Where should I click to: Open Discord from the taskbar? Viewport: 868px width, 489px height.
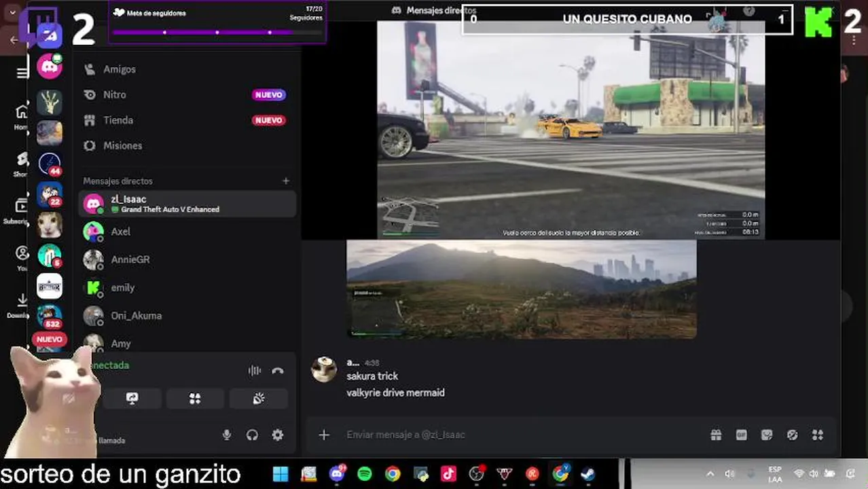coord(337,473)
